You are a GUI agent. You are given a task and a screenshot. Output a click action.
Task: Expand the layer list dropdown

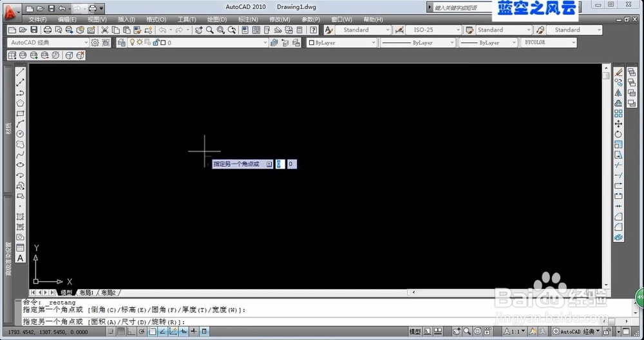[266, 42]
